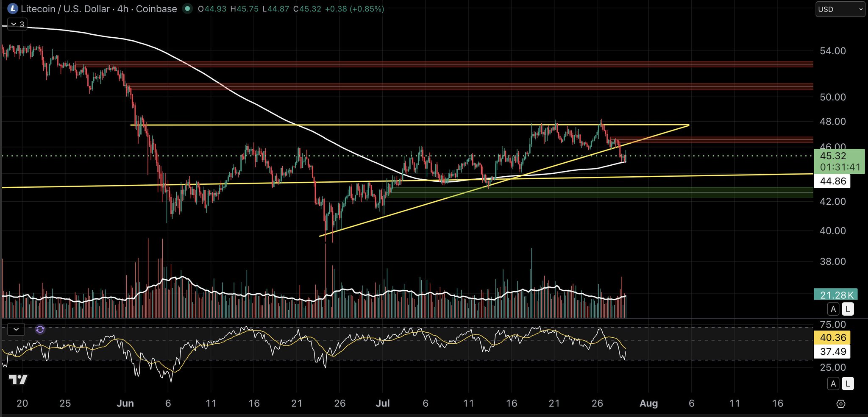Open the Litecoin / U.S. Dollar symbol title

pyautogui.click(x=99, y=9)
